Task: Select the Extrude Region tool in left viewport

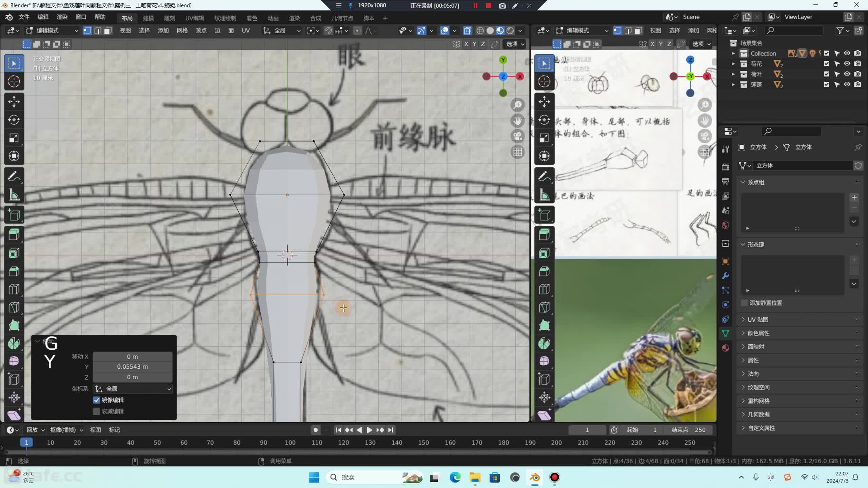Action: [x=14, y=235]
